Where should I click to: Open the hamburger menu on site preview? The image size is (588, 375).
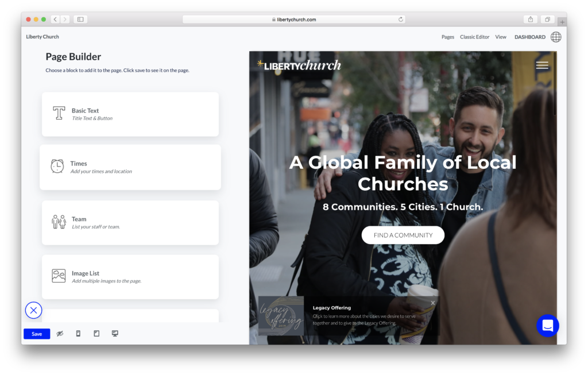tap(542, 65)
